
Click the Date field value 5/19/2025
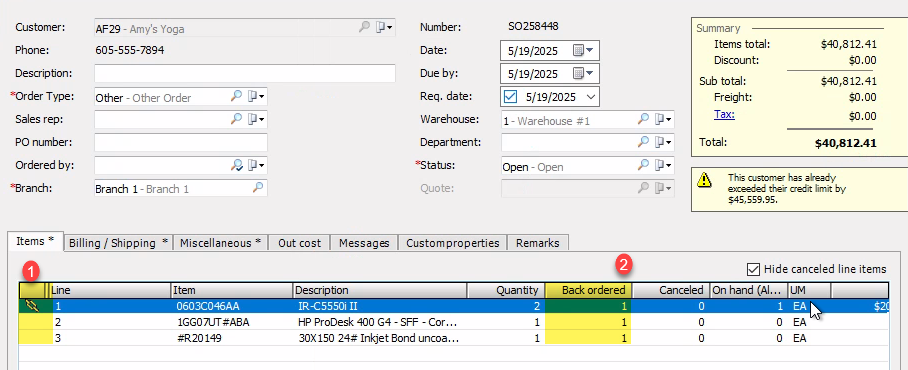(533, 51)
